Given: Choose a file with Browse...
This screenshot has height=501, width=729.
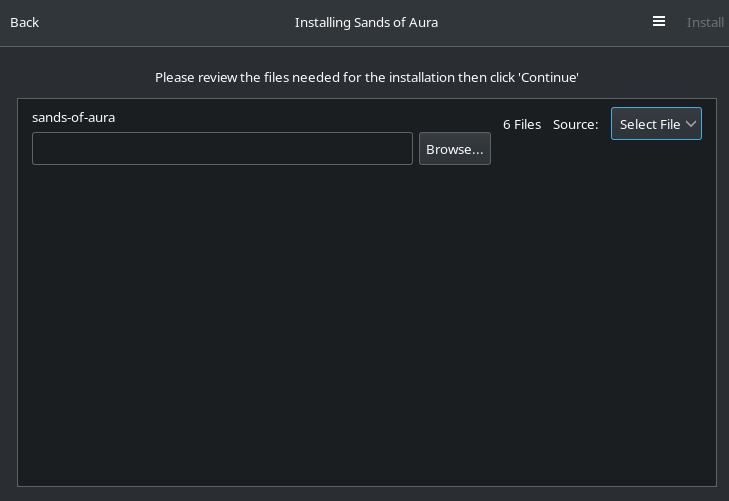Looking at the screenshot, I should point(454,149).
